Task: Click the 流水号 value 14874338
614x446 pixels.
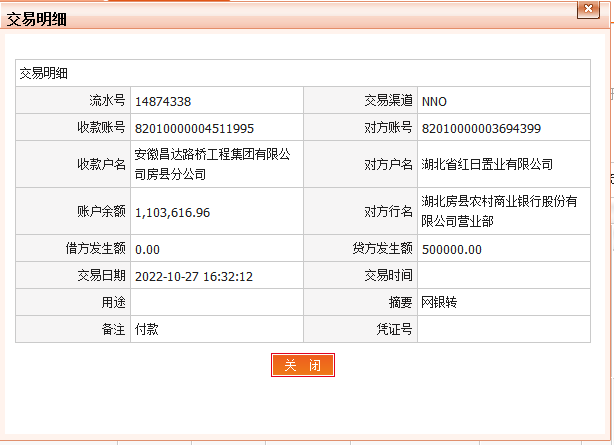Action: [163, 101]
